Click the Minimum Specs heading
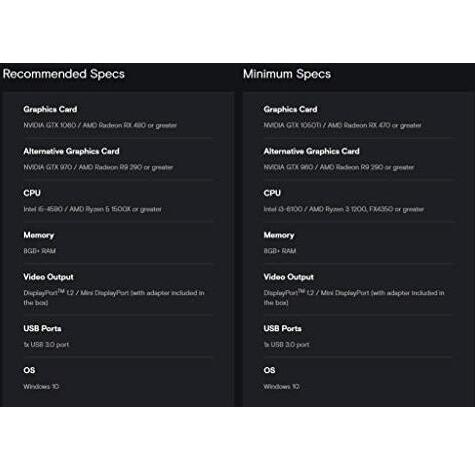This screenshot has width=475, height=475. pos(287,74)
